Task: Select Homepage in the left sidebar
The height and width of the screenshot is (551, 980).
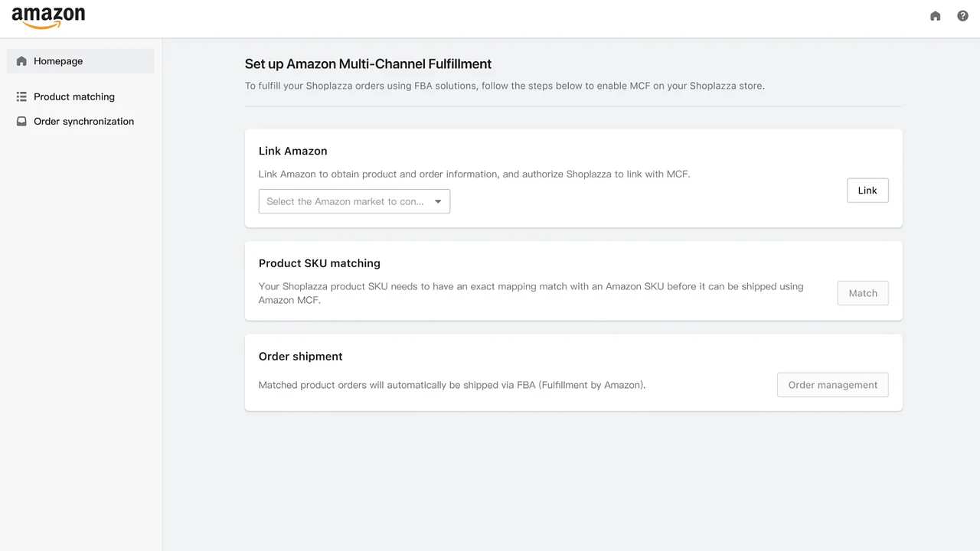Action: [x=58, y=60]
